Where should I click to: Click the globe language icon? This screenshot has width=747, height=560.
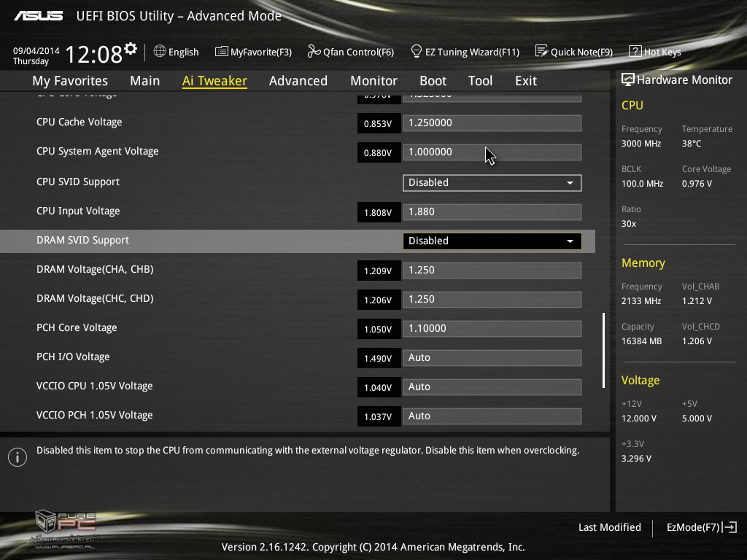(160, 52)
